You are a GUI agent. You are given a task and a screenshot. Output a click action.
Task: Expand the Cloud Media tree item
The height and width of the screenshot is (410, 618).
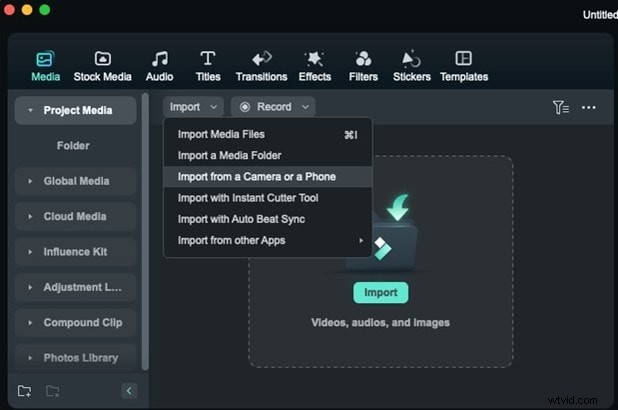tap(75, 216)
